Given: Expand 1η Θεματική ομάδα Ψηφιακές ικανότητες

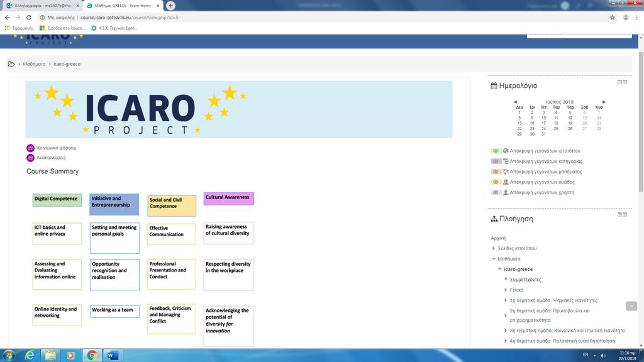Looking at the screenshot, I should point(506,300).
